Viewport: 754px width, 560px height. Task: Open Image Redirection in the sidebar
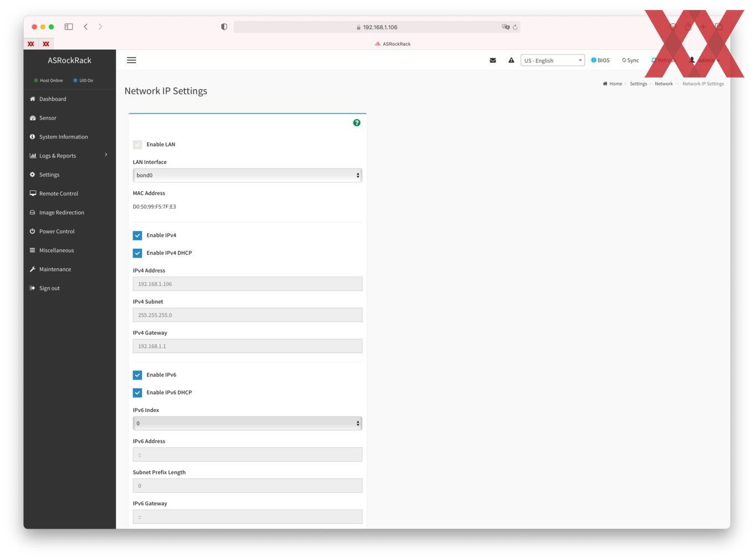(62, 212)
